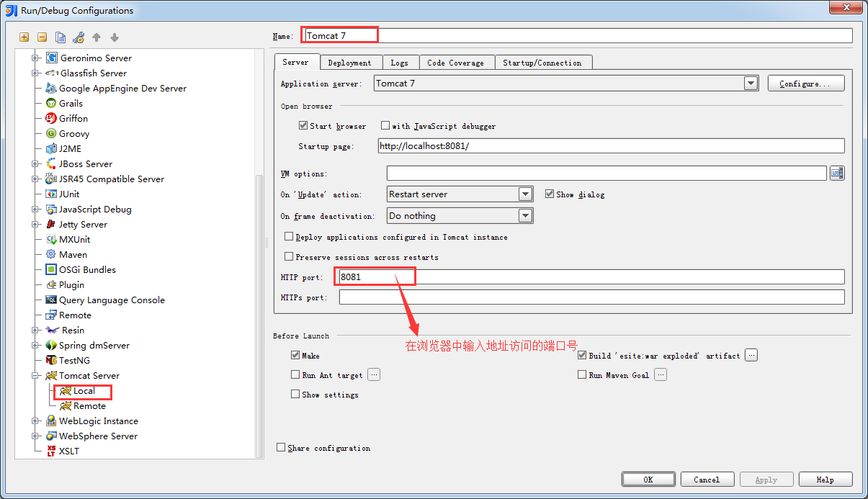Click the Move Up arrow icon
The image size is (868, 499).
97,37
